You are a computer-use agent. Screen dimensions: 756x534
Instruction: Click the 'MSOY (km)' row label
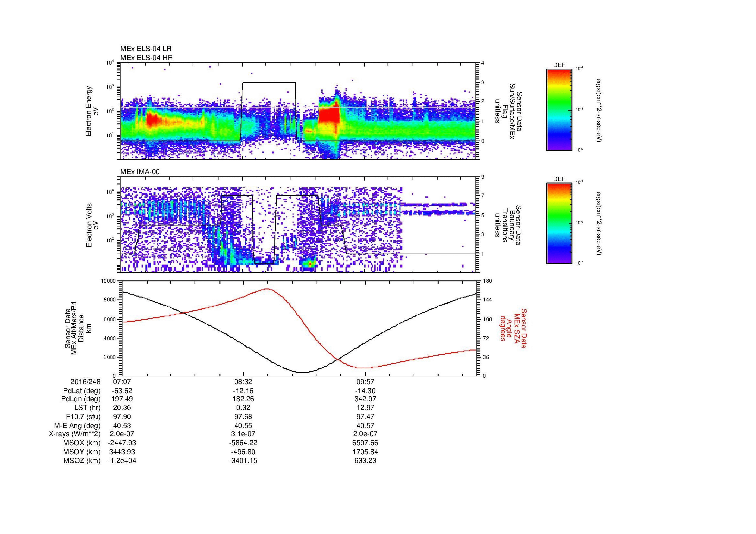82,452
